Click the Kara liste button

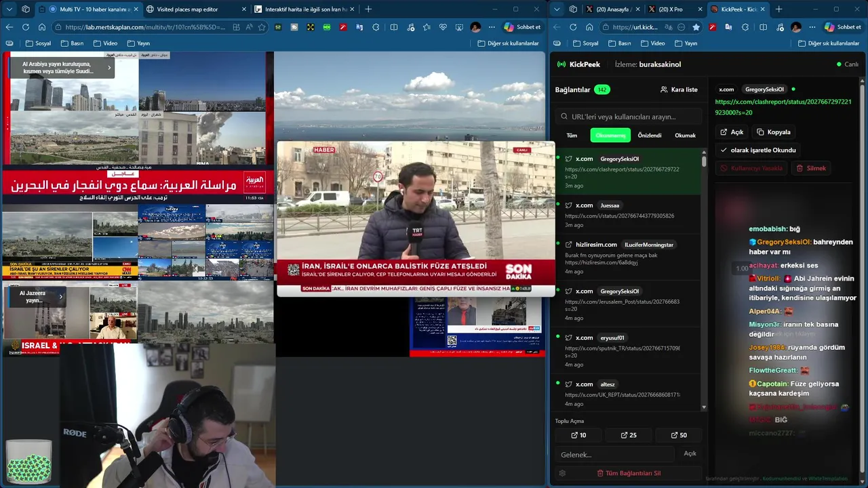coord(679,89)
